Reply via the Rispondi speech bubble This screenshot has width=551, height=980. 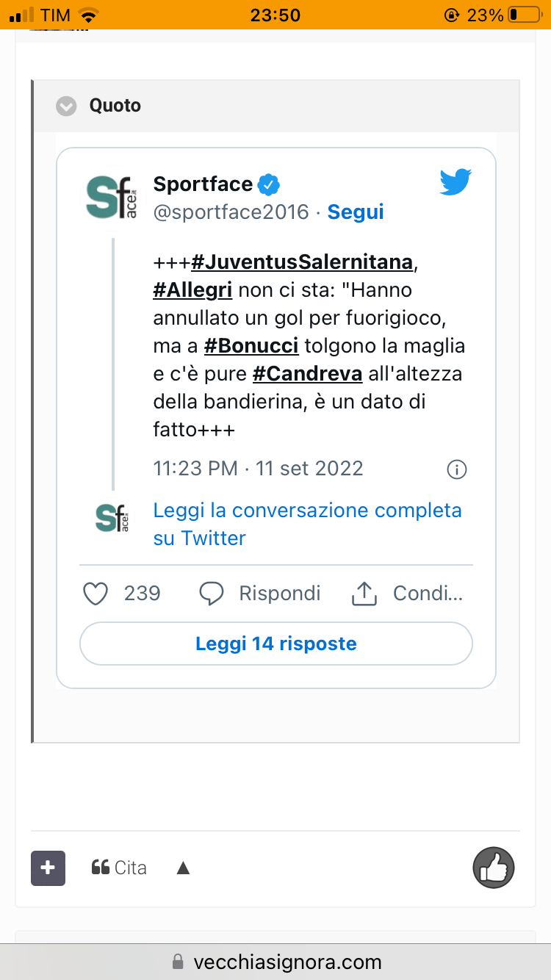212,594
